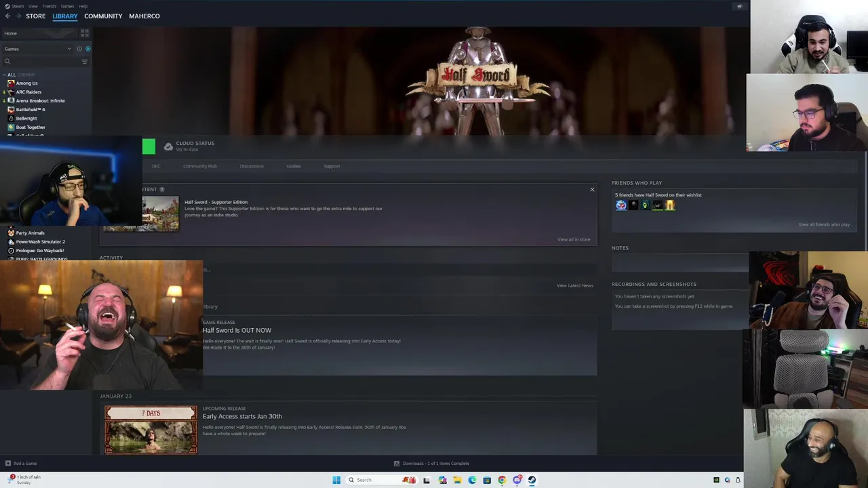Click the back navigation arrow
The width and height of the screenshot is (868, 488).
click(8, 16)
